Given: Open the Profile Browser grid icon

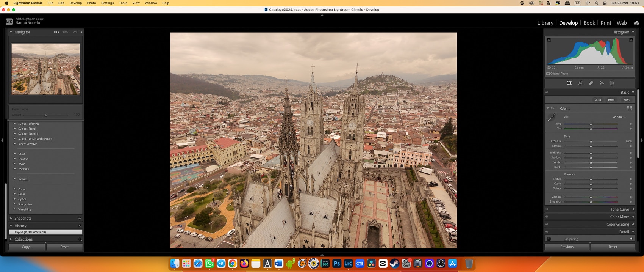Looking at the screenshot, I should pyautogui.click(x=629, y=108).
